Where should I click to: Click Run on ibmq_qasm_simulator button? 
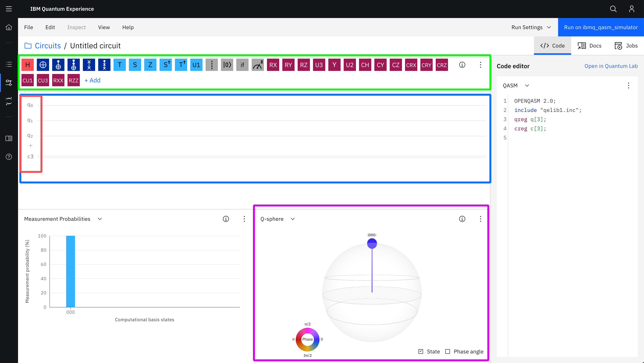(x=600, y=27)
